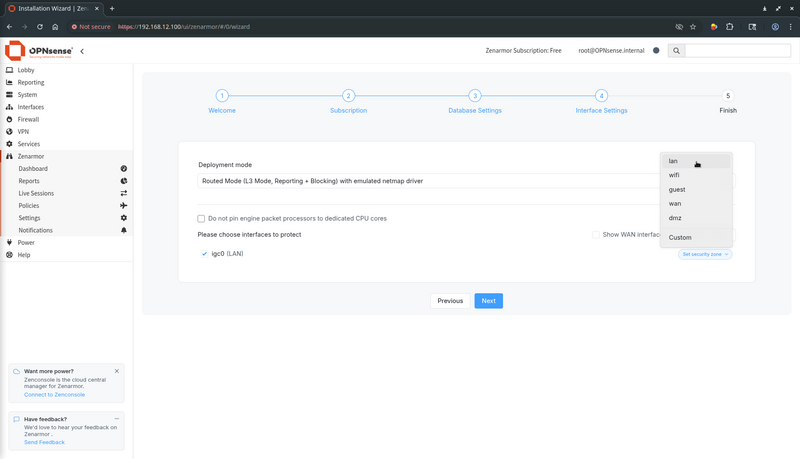Click the VPN globe icon
800x459 pixels.
click(x=9, y=132)
